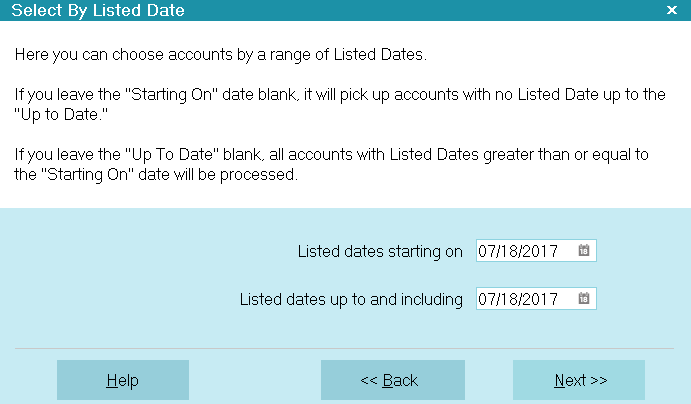Go to previous step with << Back
Viewport: 691px width, 404px height.
[393, 380]
